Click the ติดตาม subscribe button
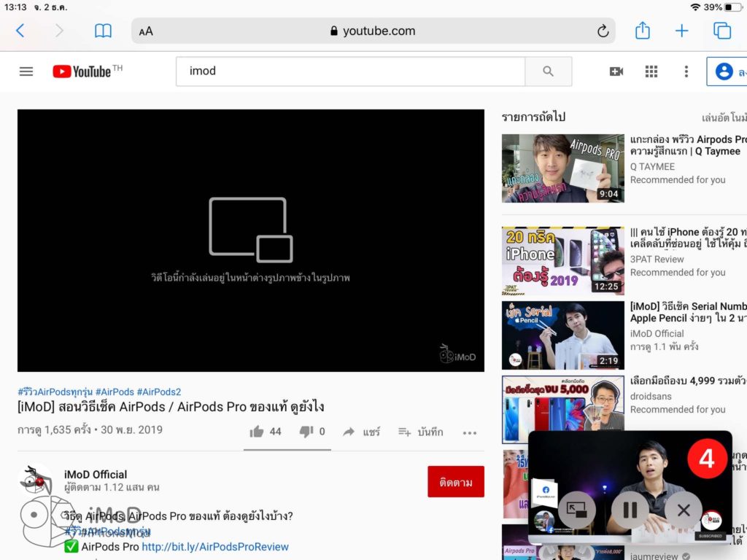This screenshot has width=747, height=560. [x=456, y=481]
